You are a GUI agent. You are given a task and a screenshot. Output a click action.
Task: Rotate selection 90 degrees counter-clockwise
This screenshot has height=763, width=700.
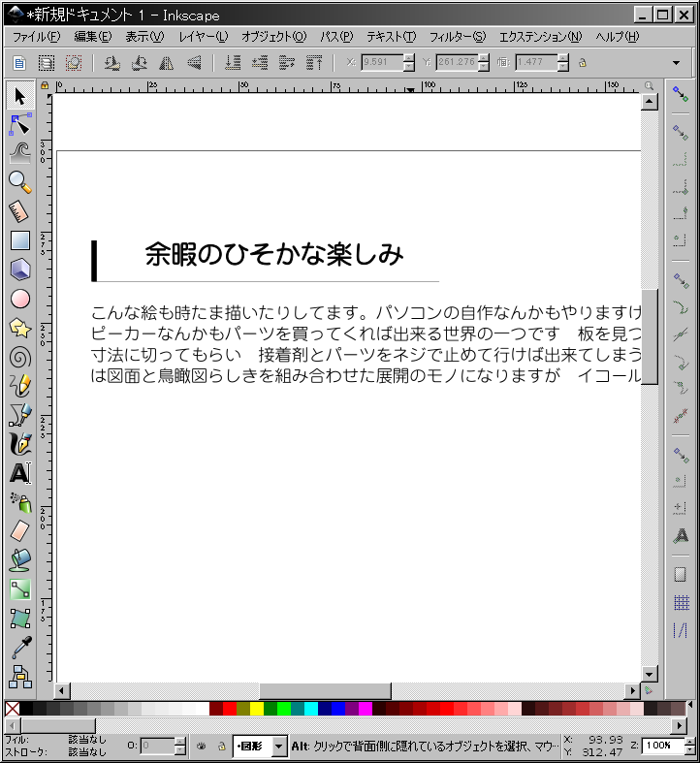[x=111, y=63]
